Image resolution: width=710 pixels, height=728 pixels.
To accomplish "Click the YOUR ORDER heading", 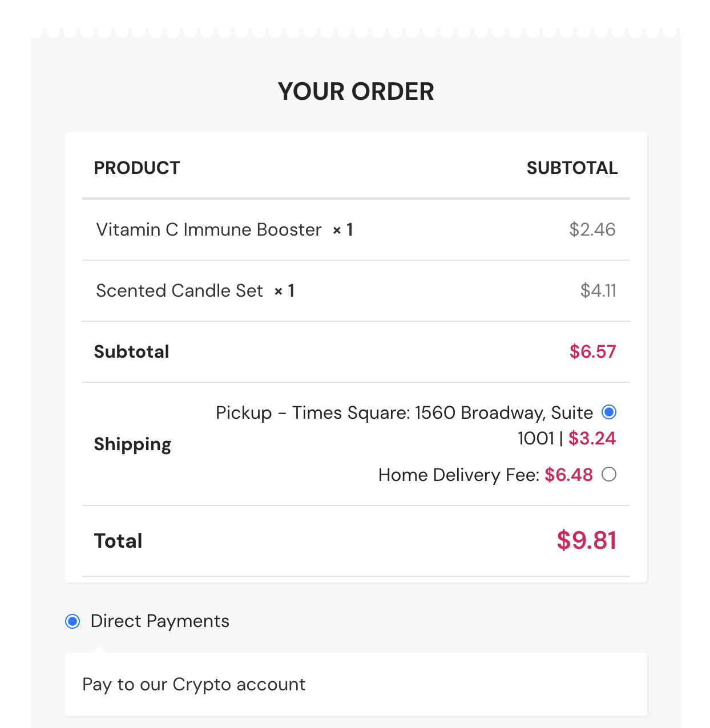I will [356, 92].
